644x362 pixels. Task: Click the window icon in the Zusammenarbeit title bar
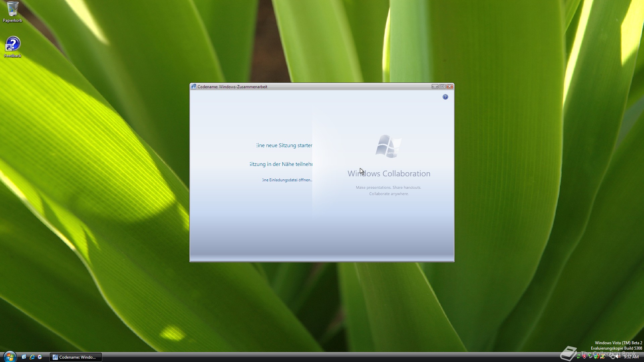194,86
